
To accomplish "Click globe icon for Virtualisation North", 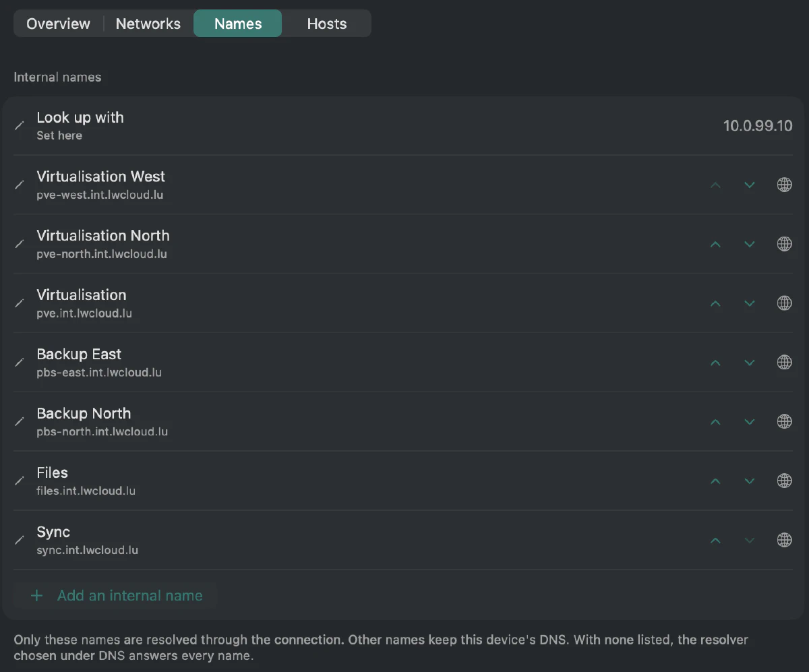I will pos(785,244).
